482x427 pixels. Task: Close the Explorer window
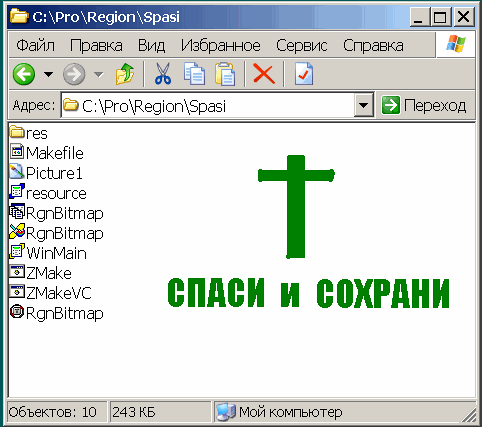tap(463, 17)
